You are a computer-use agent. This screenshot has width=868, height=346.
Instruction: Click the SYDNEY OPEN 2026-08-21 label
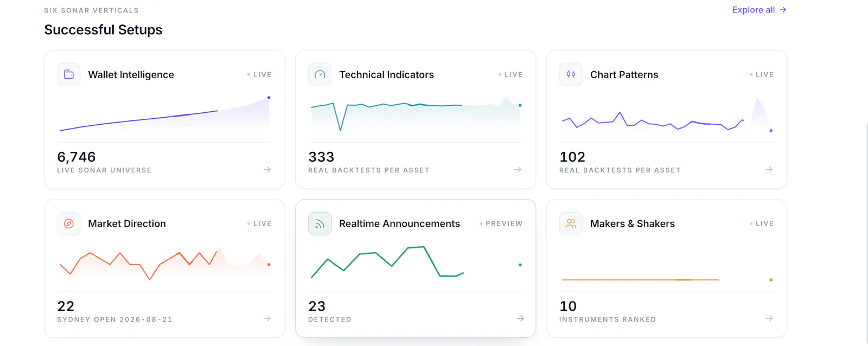[115, 319]
